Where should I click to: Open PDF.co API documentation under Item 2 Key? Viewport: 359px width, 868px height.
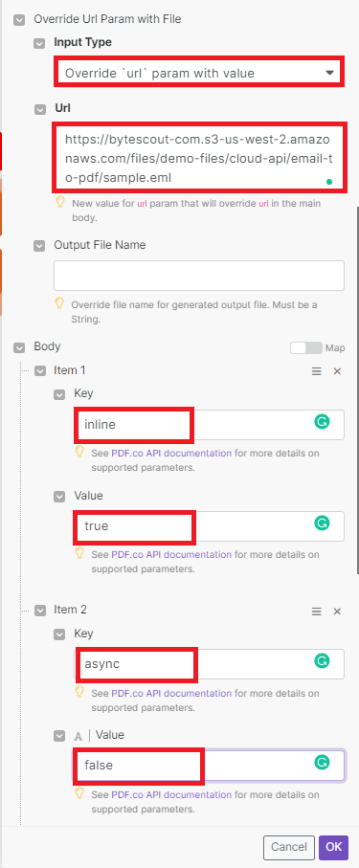tap(171, 693)
